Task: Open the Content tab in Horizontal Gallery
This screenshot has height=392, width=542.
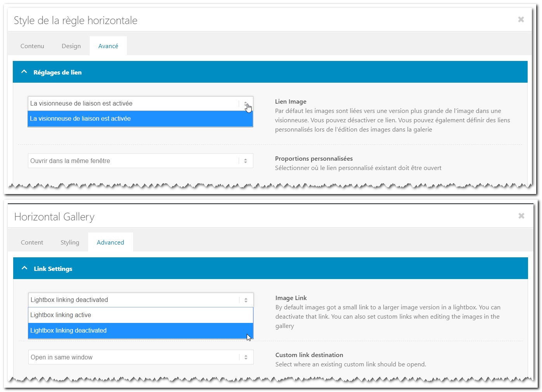Action: (32, 242)
